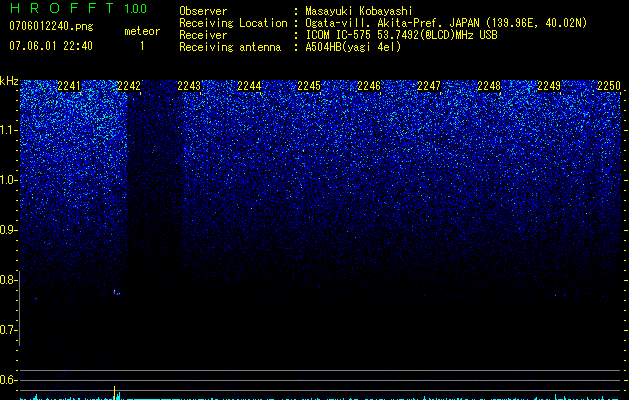The height and width of the screenshot is (400, 629).
Task: Click the 2245 time marker
Action: 309,85
